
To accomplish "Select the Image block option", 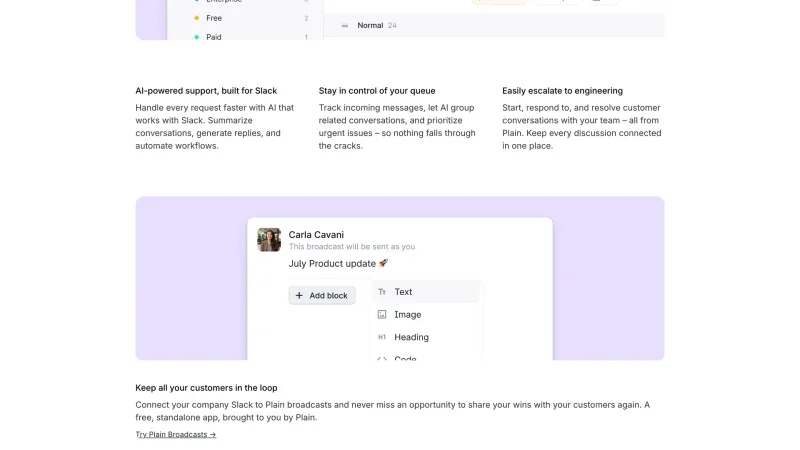I will 426,314.
